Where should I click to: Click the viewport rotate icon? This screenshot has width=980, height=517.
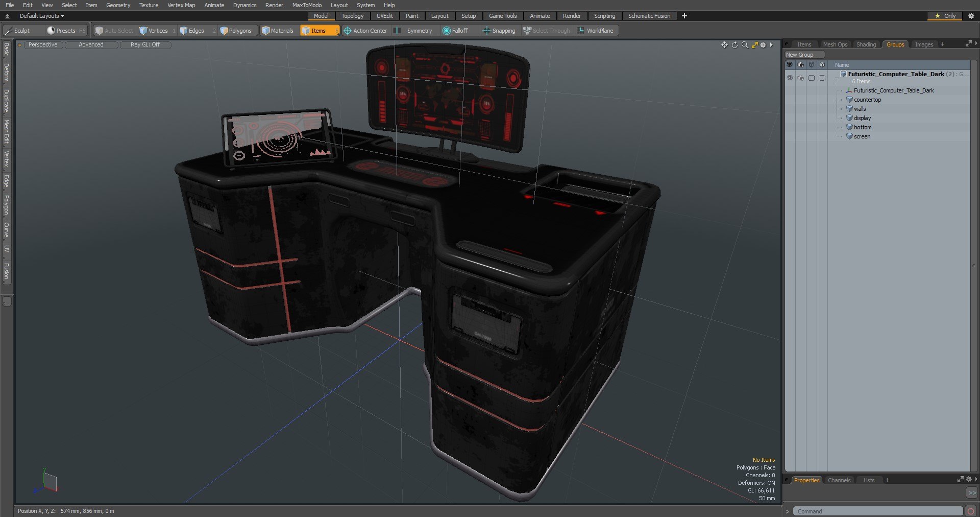pyautogui.click(x=734, y=45)
